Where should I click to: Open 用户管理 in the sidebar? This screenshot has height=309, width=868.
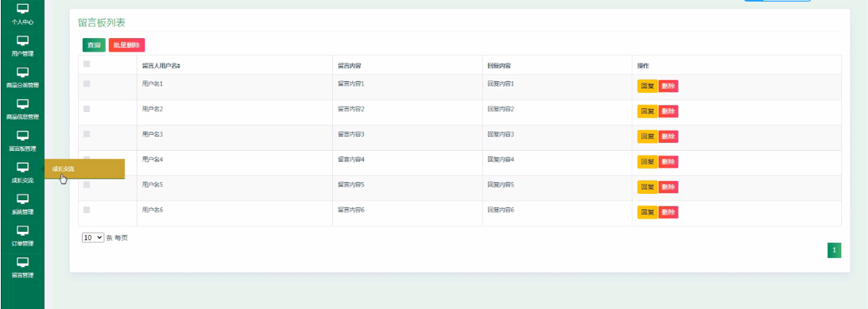pos(23,46)
